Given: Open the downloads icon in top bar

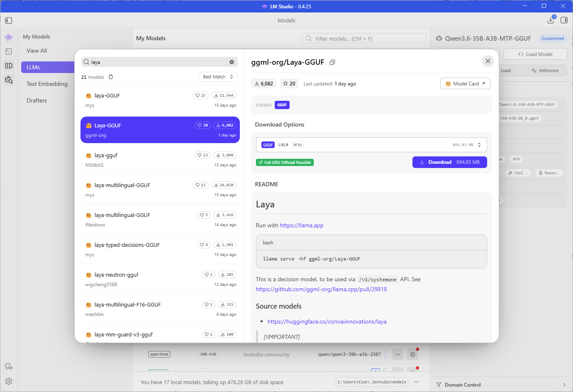Looking at the screenshot, I should coord(551,20).
